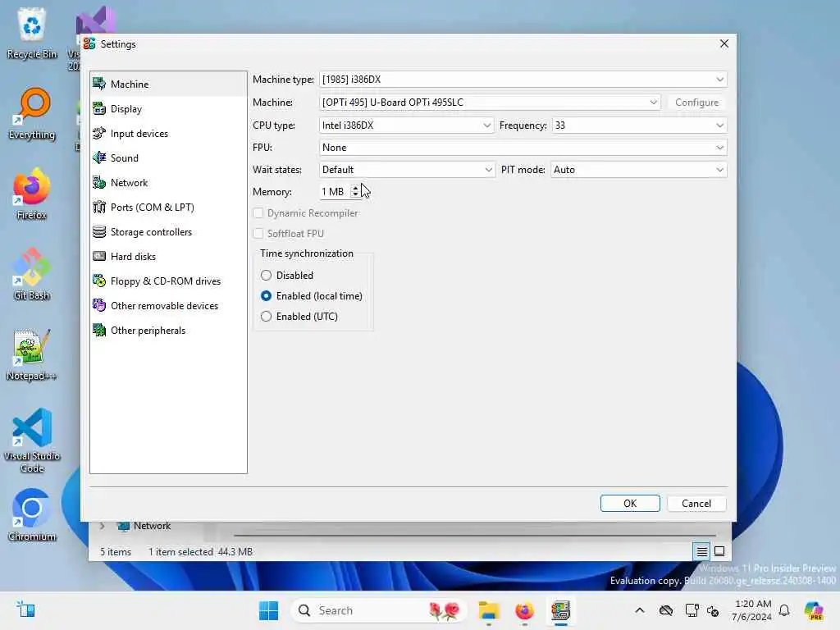Open Recycle Bin desktop icon
Screen dimensions: 840x630
(x=32, y=33)
